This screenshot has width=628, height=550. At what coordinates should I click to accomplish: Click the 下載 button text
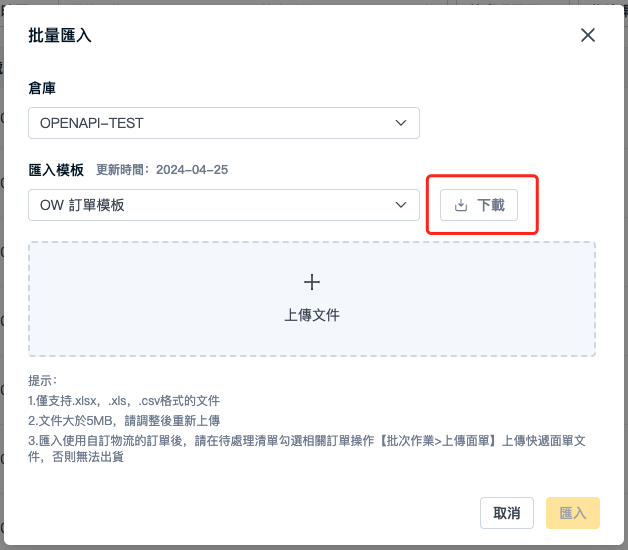(x=491, y=205)
